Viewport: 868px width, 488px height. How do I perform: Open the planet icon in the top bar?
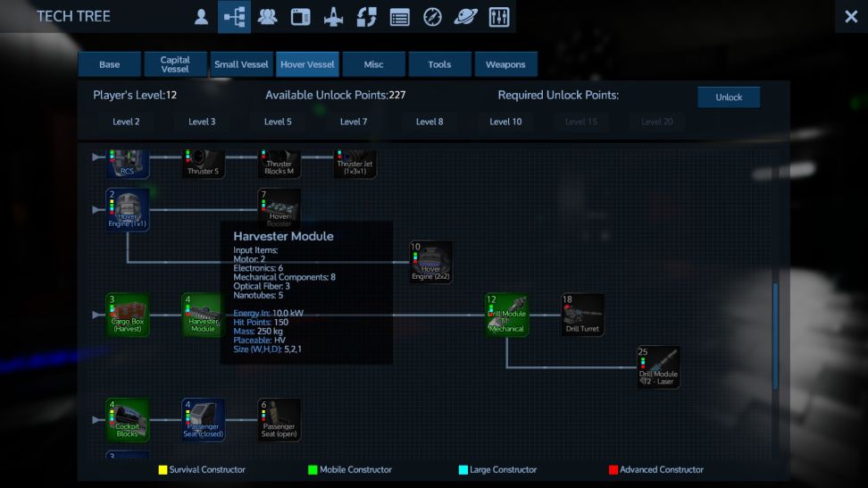pos(465,17)
